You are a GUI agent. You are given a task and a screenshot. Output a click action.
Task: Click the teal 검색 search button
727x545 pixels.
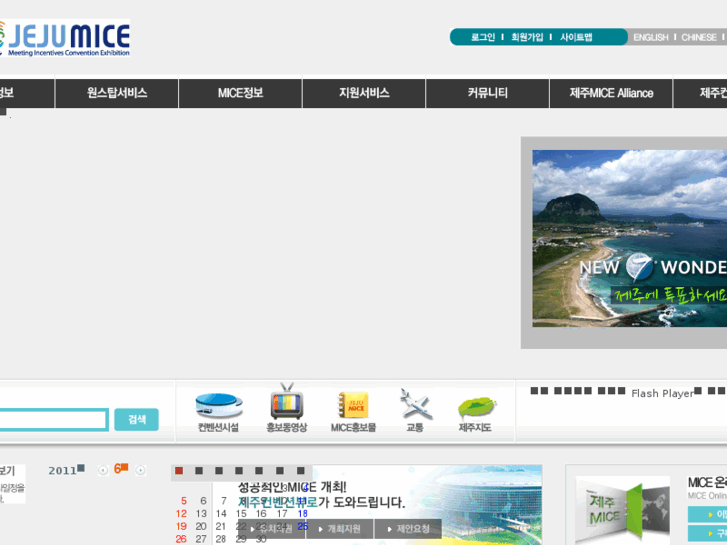(136, 420)
